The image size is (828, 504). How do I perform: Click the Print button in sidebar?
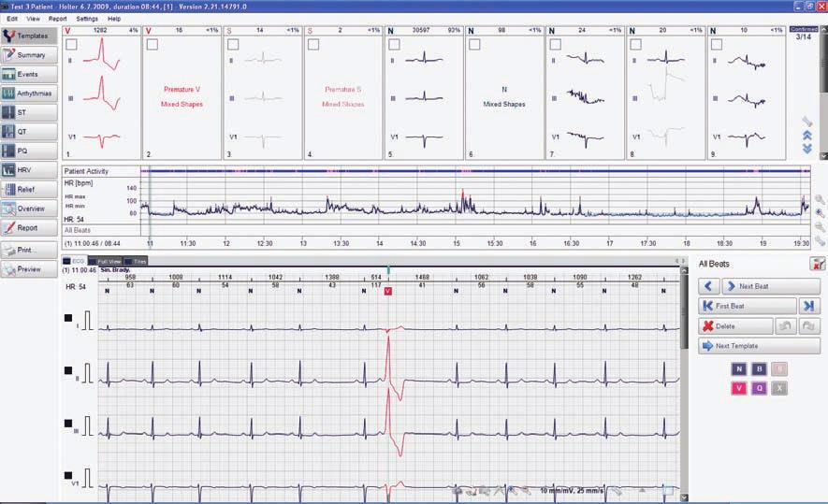tap(29, 250)
